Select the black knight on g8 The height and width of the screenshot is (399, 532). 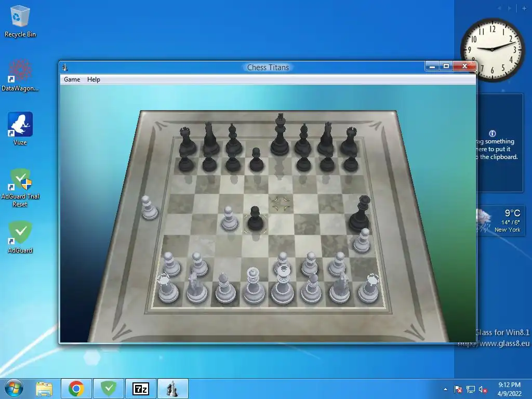(x=326, y=138)
